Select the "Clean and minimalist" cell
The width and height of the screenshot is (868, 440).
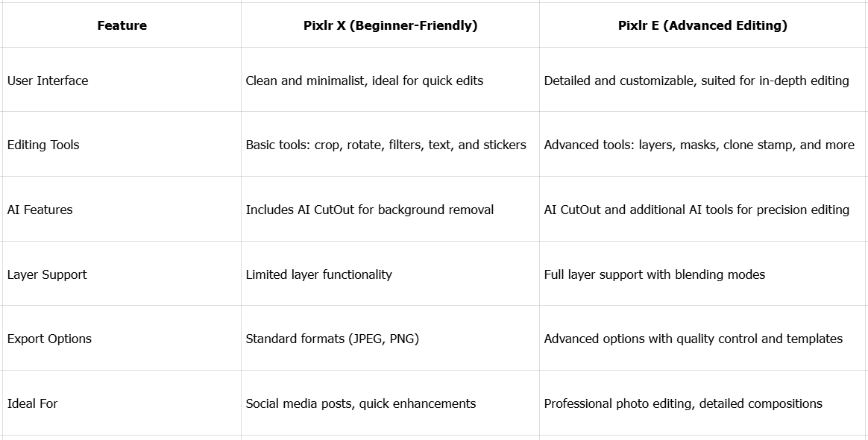[364, 81]
